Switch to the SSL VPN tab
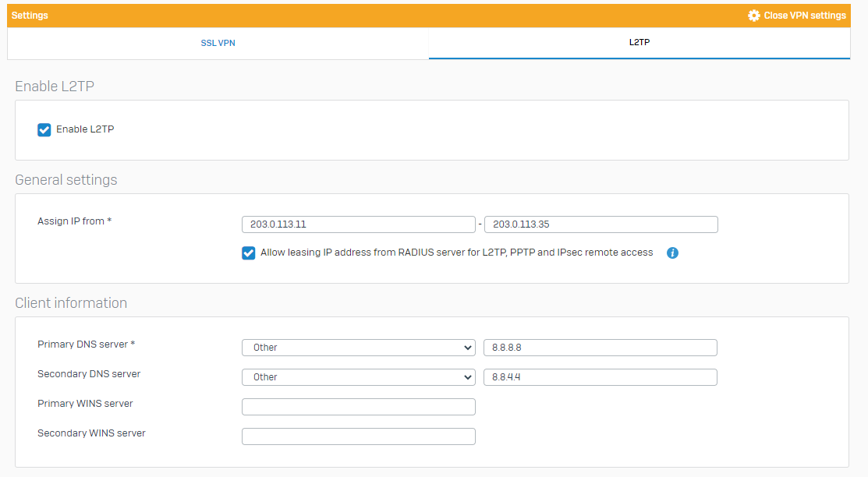 coord(217,44)
